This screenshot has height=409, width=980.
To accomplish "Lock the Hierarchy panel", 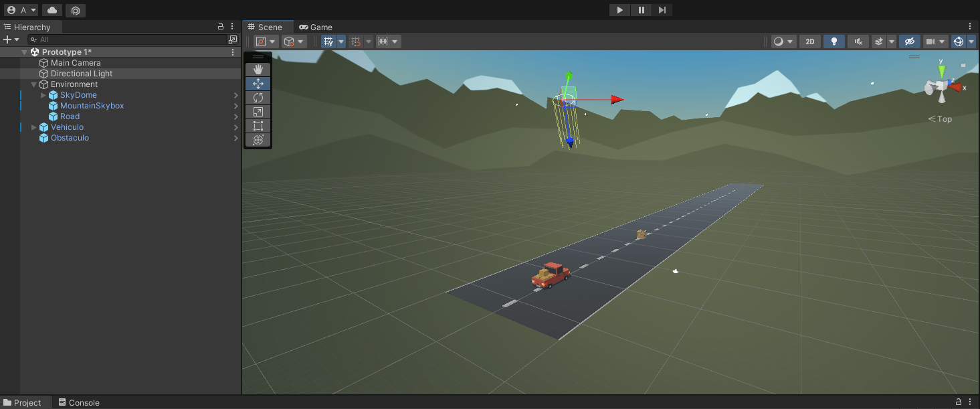I will point(221,27).
